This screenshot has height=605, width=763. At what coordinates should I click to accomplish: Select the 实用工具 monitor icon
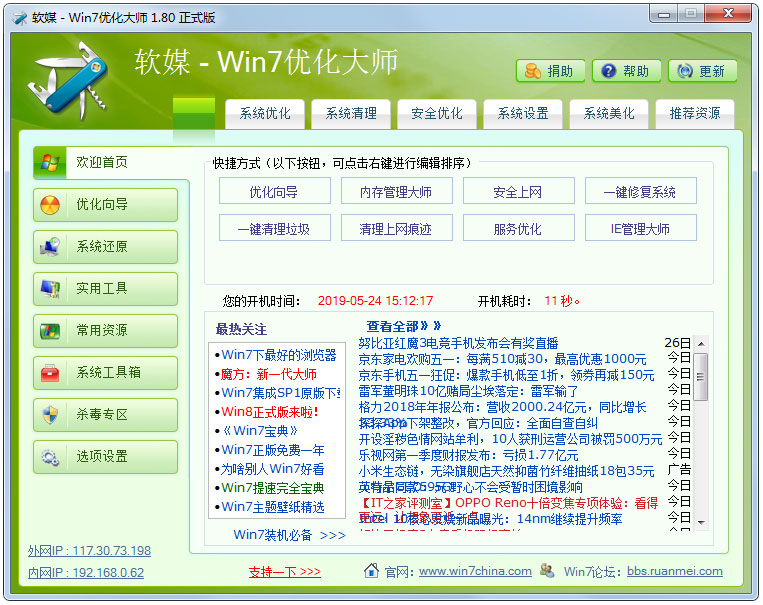pyautogui.click(x=50, y=289)
